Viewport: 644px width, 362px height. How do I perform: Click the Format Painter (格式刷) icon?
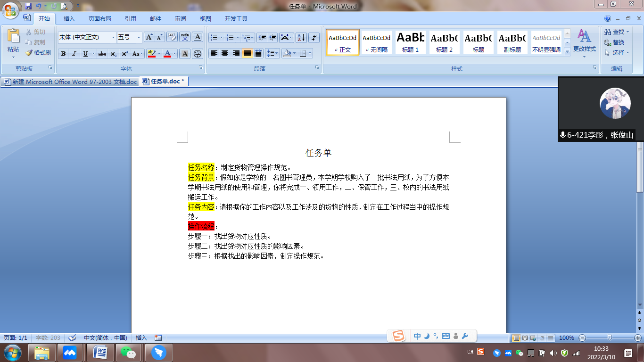tap(38, 53)
